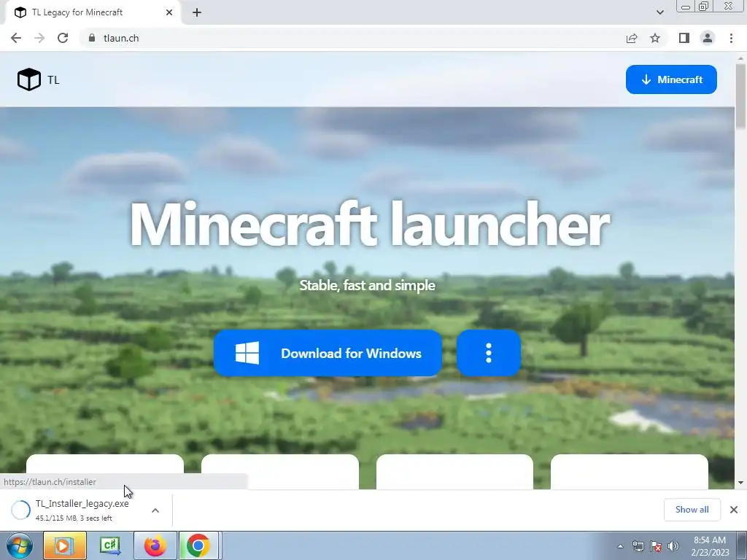Click the Chrome taskbar icon
Viewport: 747px width, 560px height.
[199, 545]
